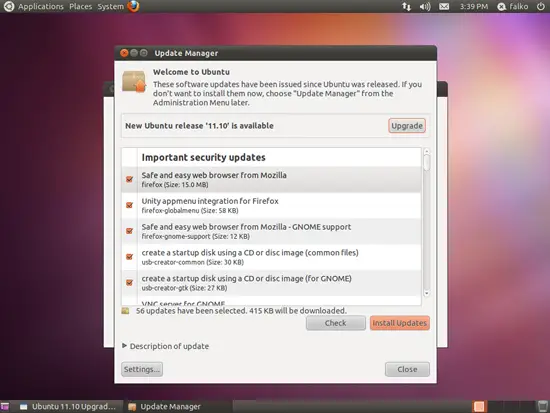550x413 pixels.
Task: Open the falko user menu
Action: [513, 6]
